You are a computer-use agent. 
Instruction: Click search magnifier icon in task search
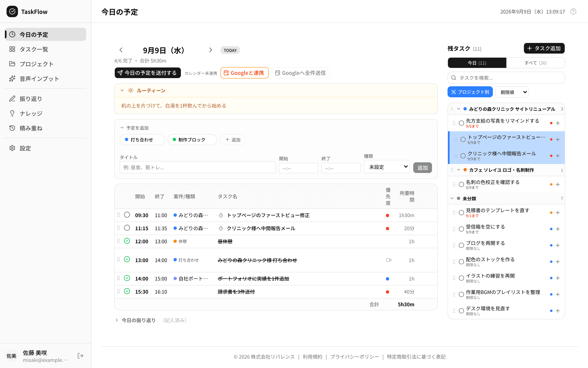coord(454,78)
